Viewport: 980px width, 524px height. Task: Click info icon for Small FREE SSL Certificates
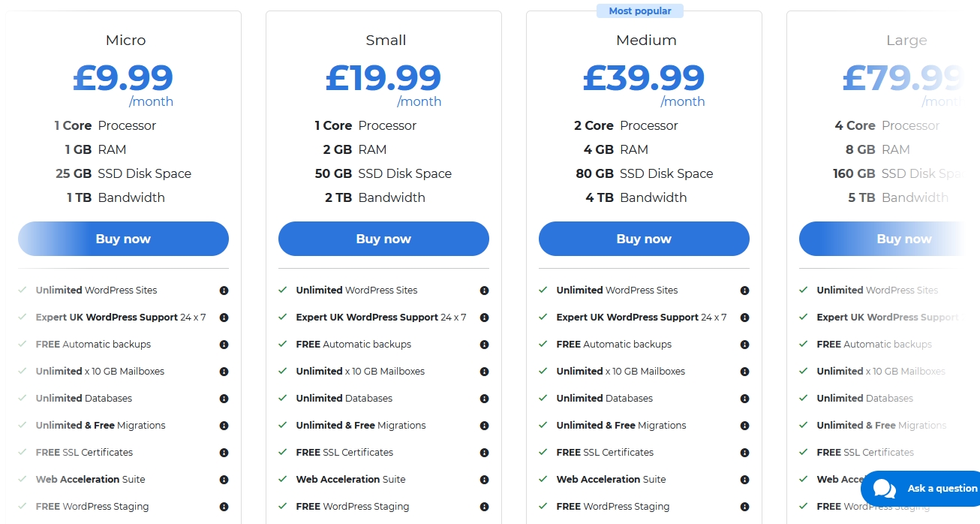click(x=484, y=453)
